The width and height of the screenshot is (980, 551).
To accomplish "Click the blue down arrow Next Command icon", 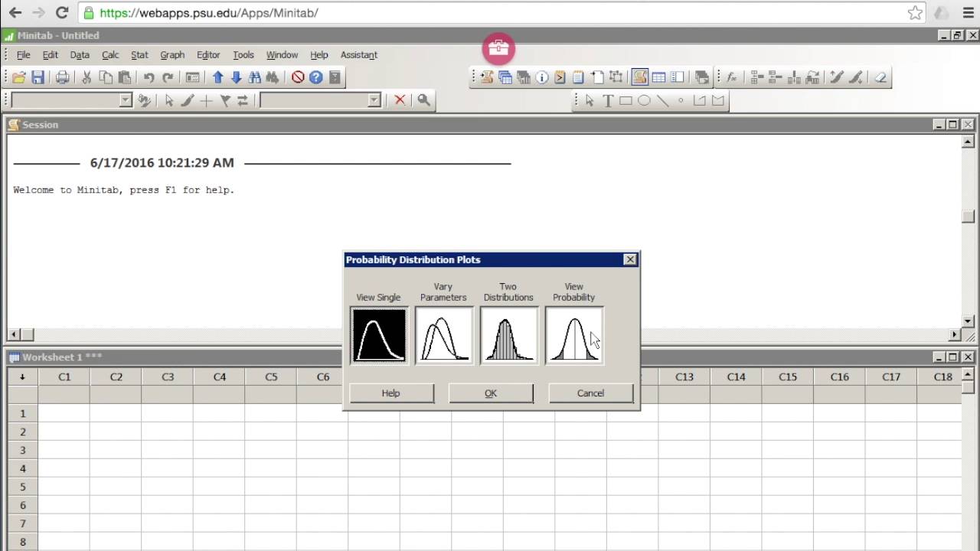I will (236, 77).
